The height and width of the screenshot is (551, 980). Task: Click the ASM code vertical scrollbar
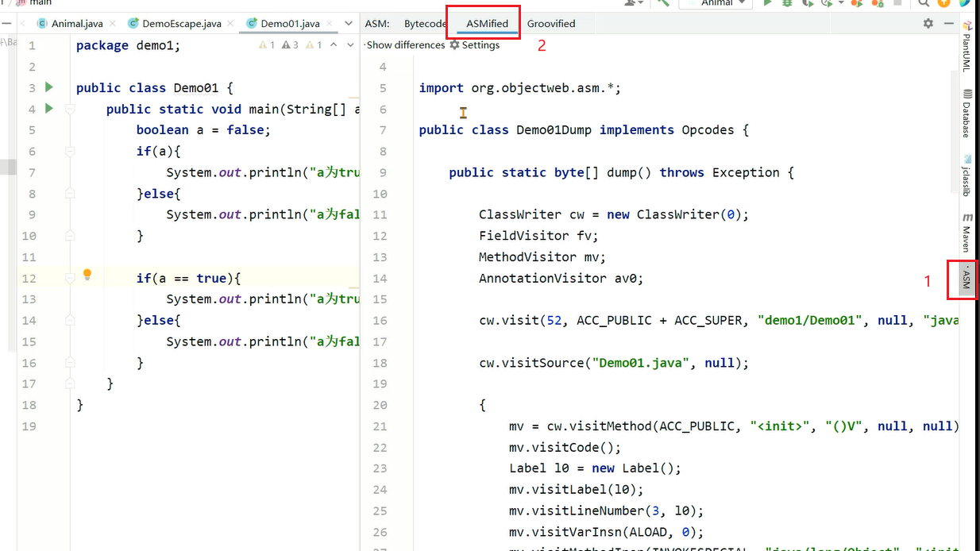(x=955, y=127)
